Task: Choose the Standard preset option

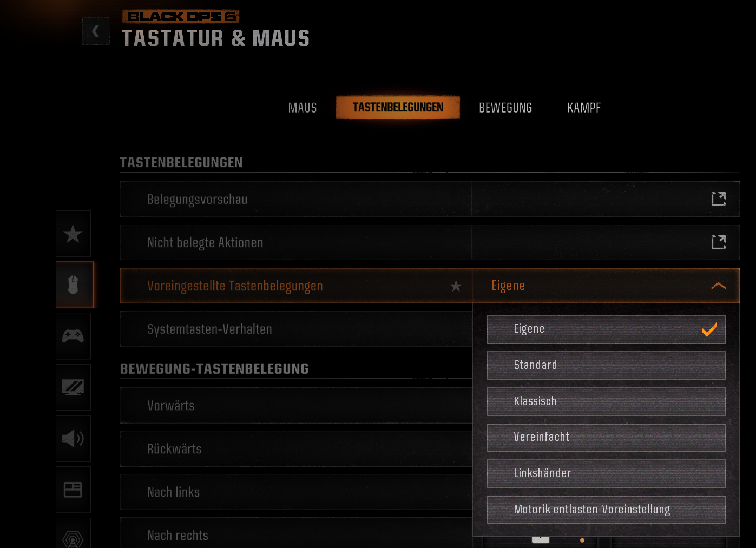Action: point(606,365)
